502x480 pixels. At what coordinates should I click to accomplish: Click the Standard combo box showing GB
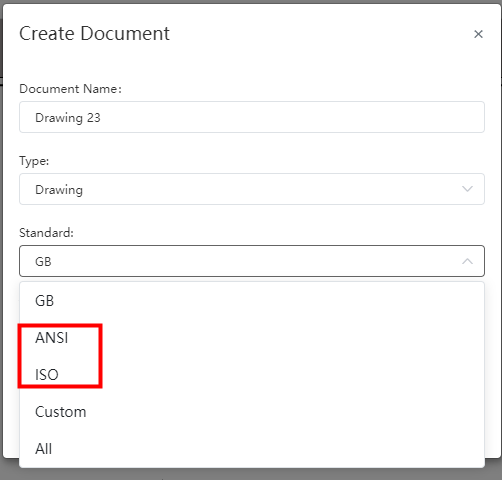(252, 261)
